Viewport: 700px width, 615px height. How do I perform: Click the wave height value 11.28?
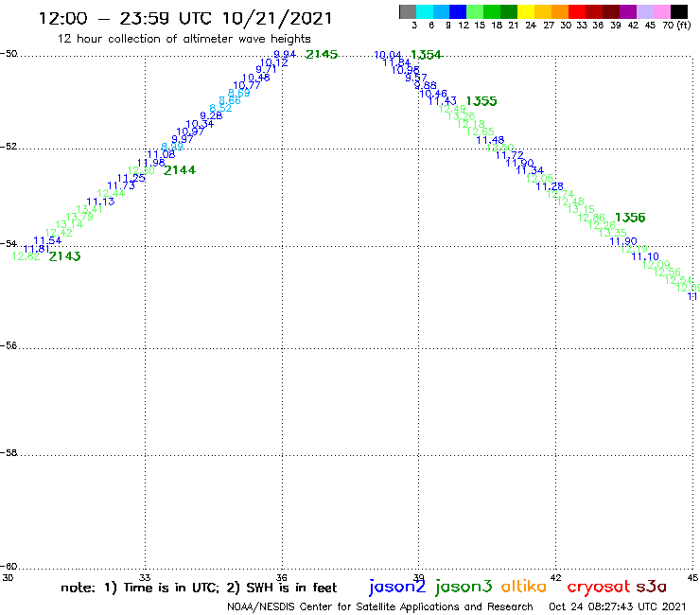(550, 186)
